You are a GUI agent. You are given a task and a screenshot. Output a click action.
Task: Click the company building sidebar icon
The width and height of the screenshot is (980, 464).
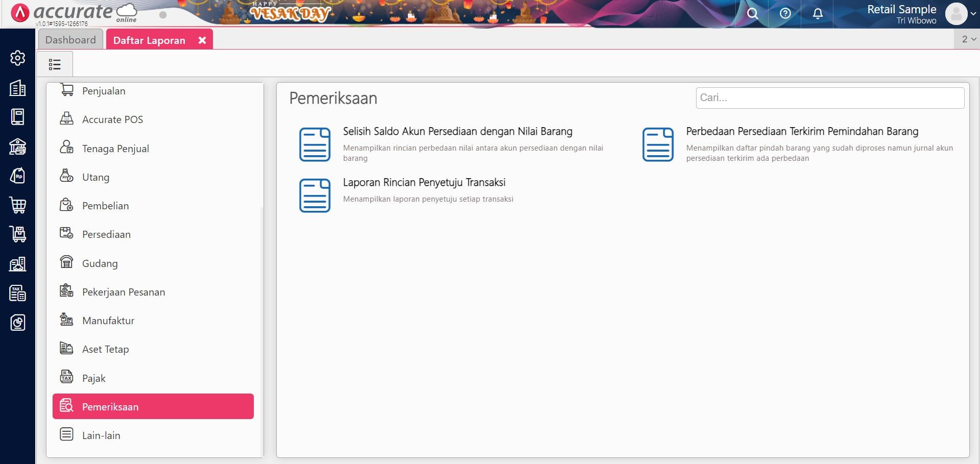tap(17, 88)
